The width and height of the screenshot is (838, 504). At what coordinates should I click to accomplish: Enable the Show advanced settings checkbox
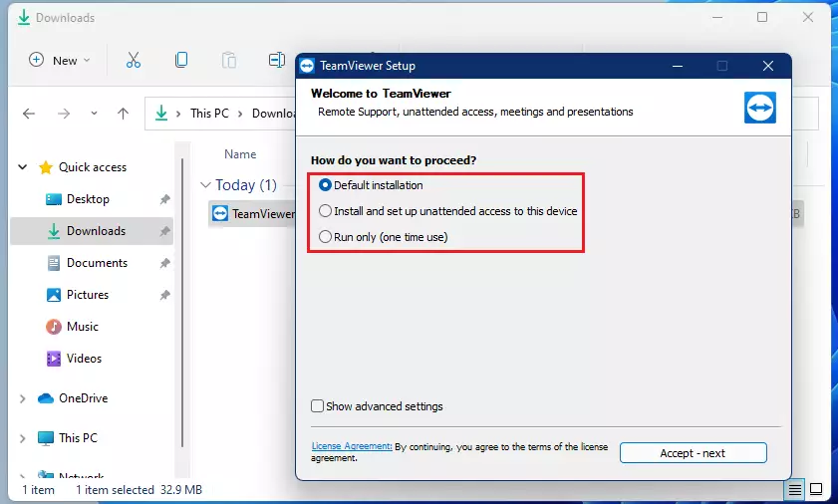pos(317,406)
